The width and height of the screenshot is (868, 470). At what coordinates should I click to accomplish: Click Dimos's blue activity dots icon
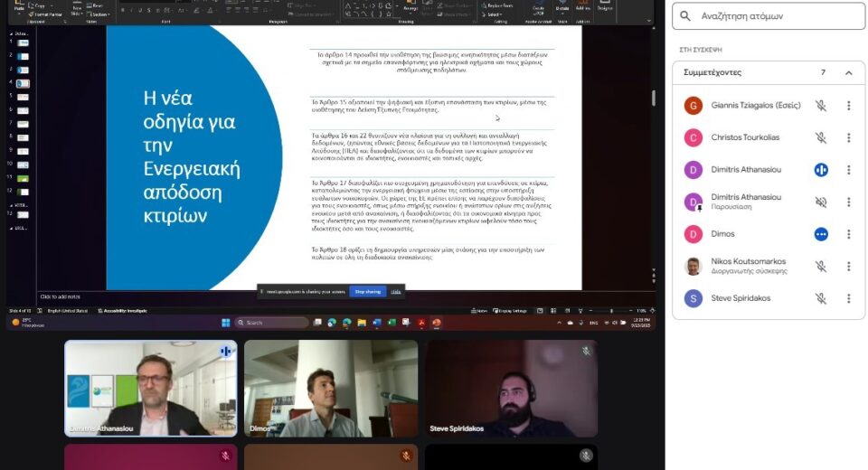[x=821, y=234]
